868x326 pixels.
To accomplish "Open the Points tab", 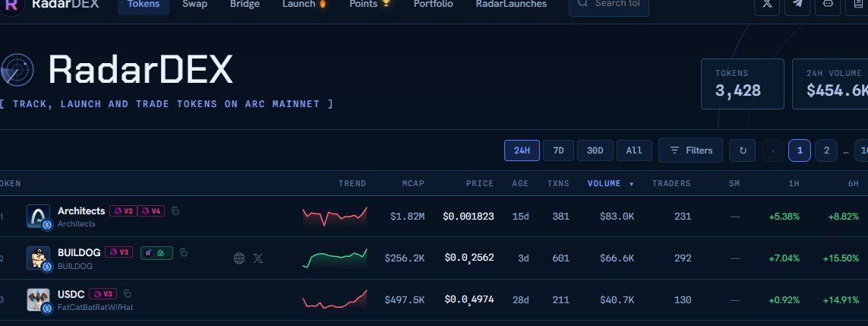I will [x=370, y=5].
